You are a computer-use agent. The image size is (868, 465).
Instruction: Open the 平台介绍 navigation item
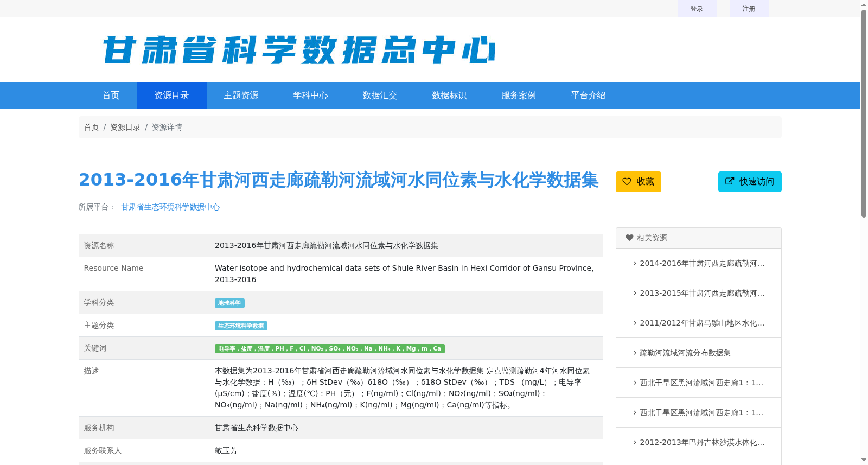(x=588, y=95)
